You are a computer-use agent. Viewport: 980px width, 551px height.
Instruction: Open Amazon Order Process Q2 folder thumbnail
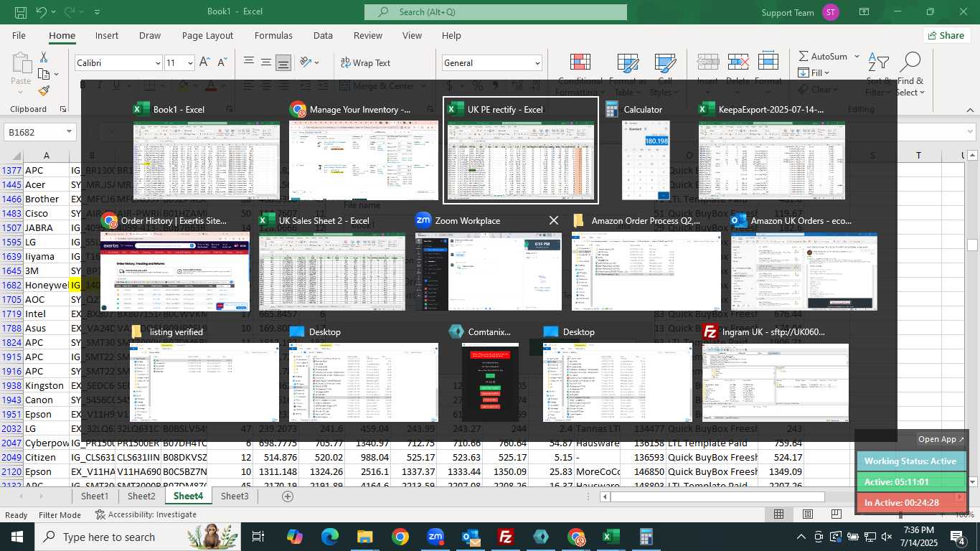(x=646, y=271)
